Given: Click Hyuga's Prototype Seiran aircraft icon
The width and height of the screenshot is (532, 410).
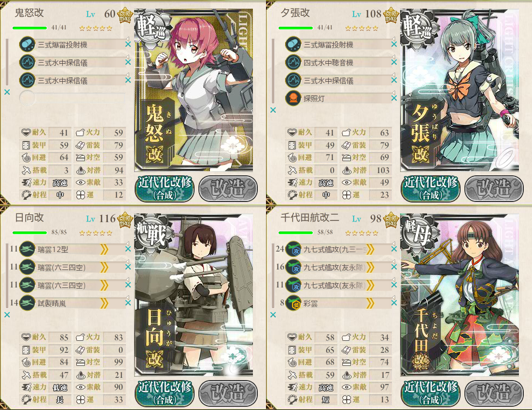Looking at the screenshot, I should (27, 303).
